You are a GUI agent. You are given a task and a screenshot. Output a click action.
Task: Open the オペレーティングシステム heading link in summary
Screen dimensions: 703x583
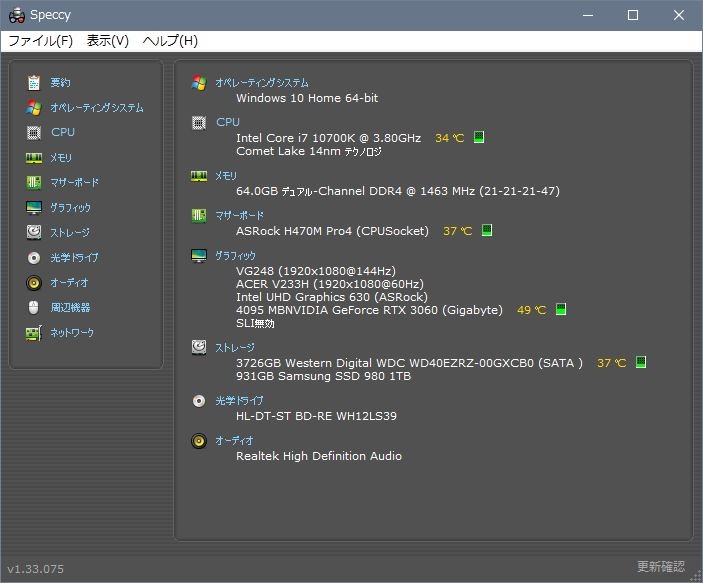[262, 83]
